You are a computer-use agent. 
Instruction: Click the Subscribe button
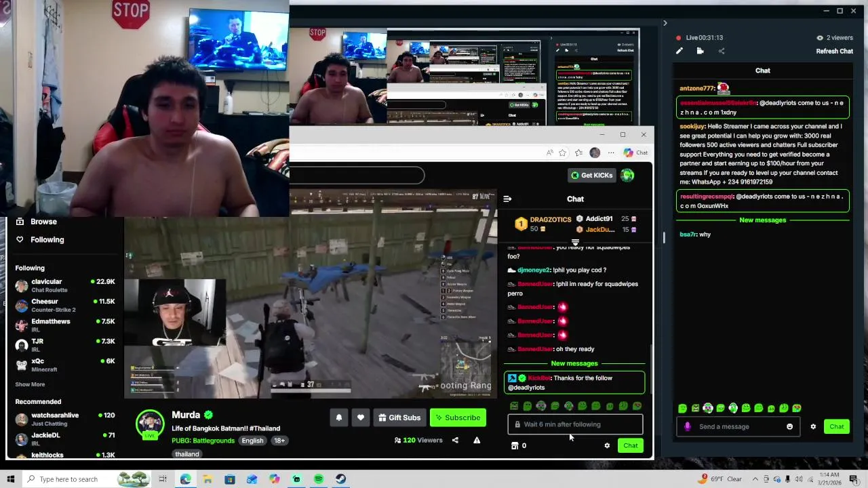pos(457,418)
